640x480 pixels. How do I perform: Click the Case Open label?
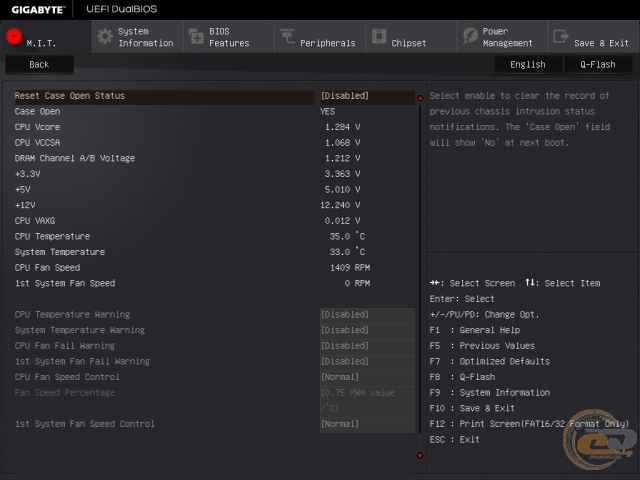point(38,111)
